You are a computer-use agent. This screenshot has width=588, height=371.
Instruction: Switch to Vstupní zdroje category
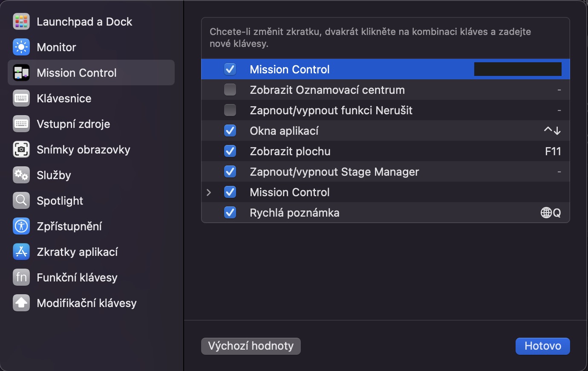click(x=73, y=124)
